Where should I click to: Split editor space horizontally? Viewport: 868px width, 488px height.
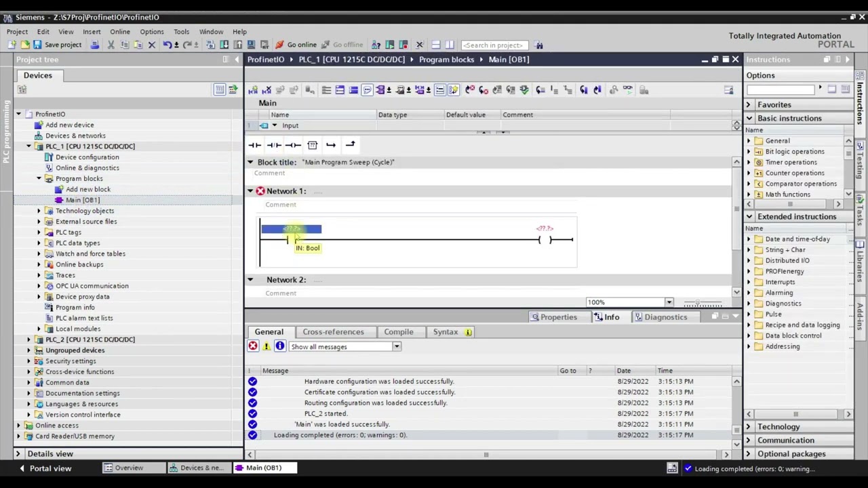pos(435,45)
